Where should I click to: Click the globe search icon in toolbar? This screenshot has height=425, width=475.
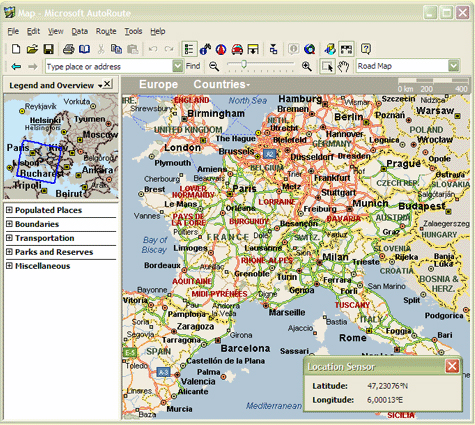tap(310, 49)
